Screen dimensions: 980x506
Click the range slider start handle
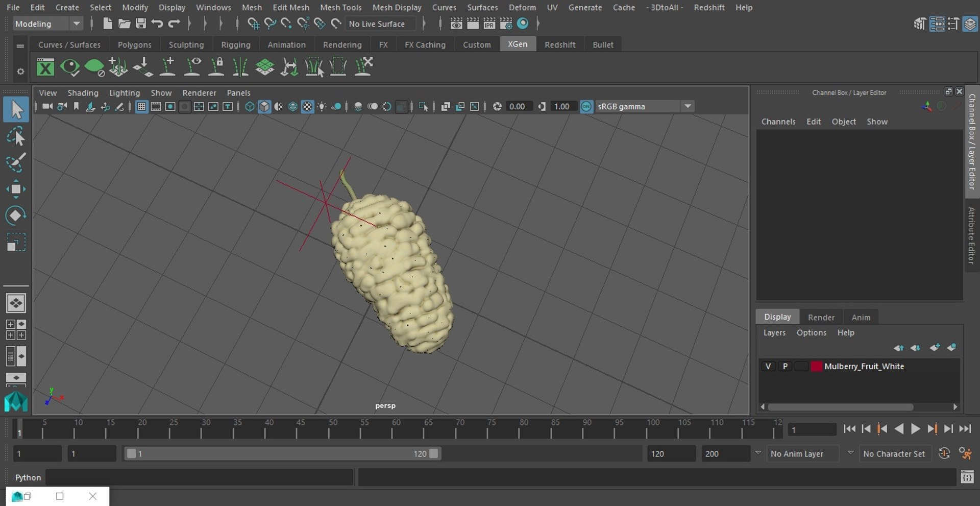click(x=131, y=453)
